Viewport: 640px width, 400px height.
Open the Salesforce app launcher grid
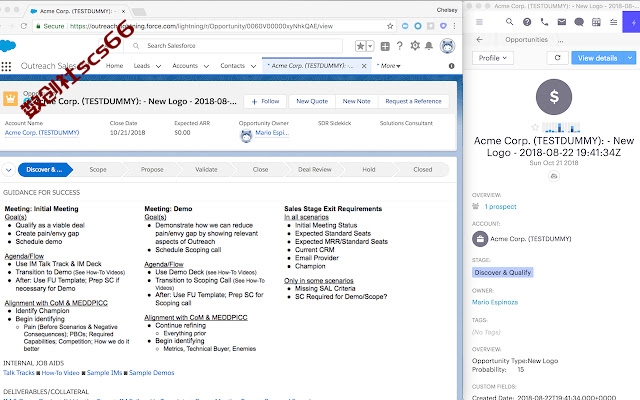point(6,66)
